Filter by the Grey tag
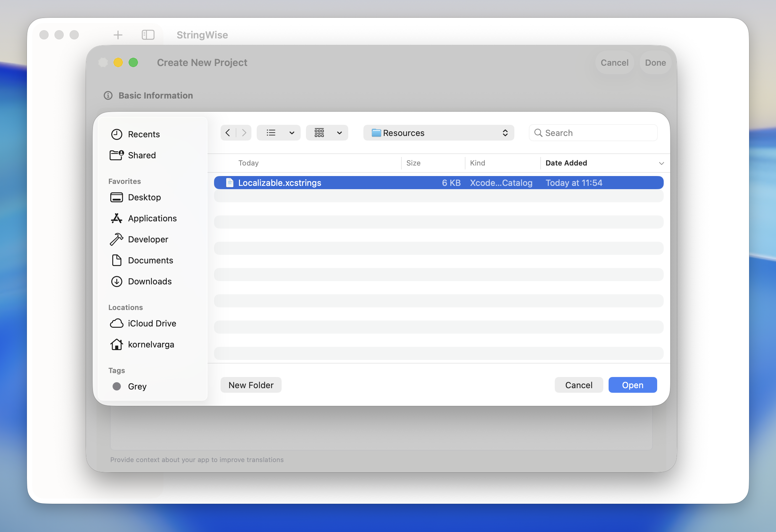The height and width of the screenshot is (532, 776). 137,387
